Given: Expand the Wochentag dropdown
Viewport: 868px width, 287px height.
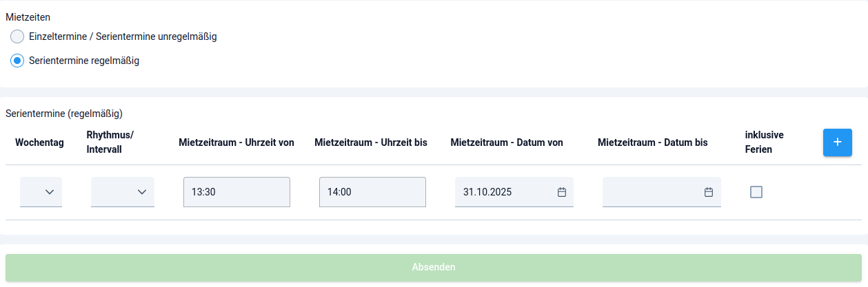Looking at the screenshot, I should click(x=41, y=192).
